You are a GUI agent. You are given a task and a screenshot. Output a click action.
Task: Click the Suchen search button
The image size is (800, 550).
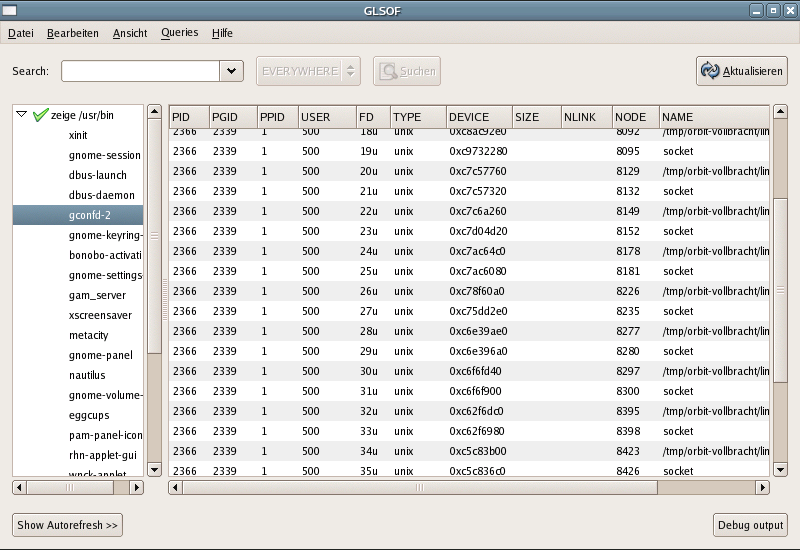click(x=407, y=71)
